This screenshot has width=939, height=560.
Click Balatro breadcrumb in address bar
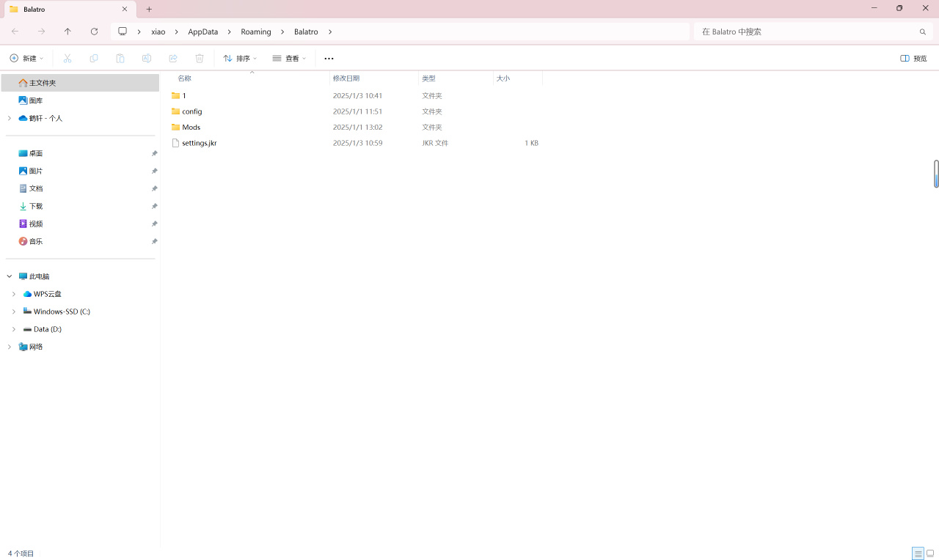[x=306, y=32]
